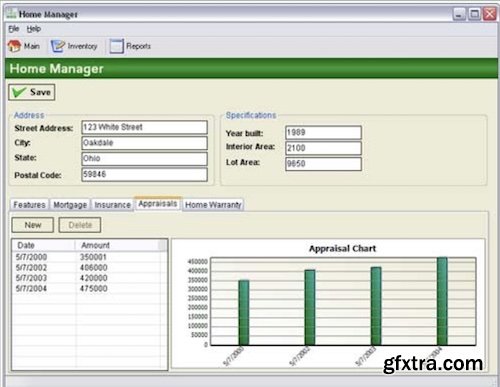Open the Inventory clipboard icon

click(57, 46)
